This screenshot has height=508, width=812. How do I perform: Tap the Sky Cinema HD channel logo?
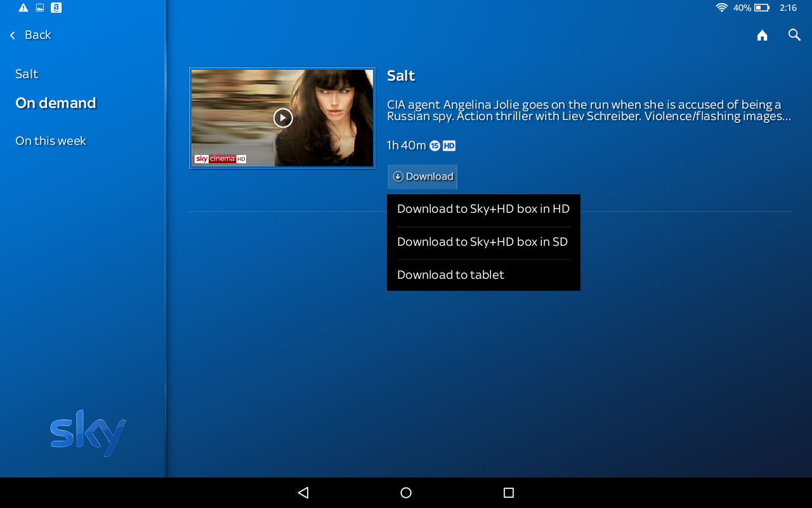pyautogui.click(x=220, y=159)
